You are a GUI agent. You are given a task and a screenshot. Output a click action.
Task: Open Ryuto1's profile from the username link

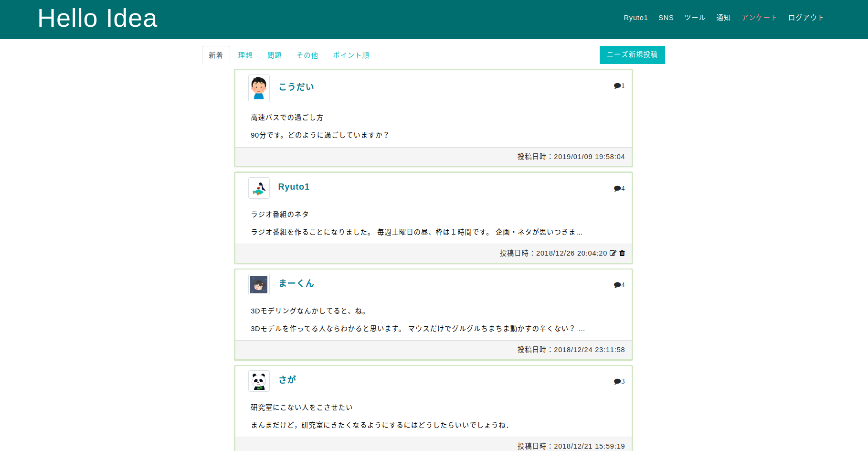click(294, 187)
